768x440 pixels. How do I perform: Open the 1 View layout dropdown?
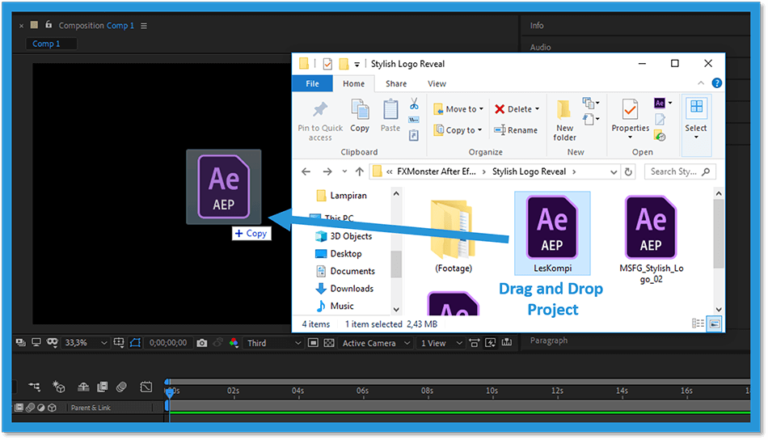[x=441, y=343]
